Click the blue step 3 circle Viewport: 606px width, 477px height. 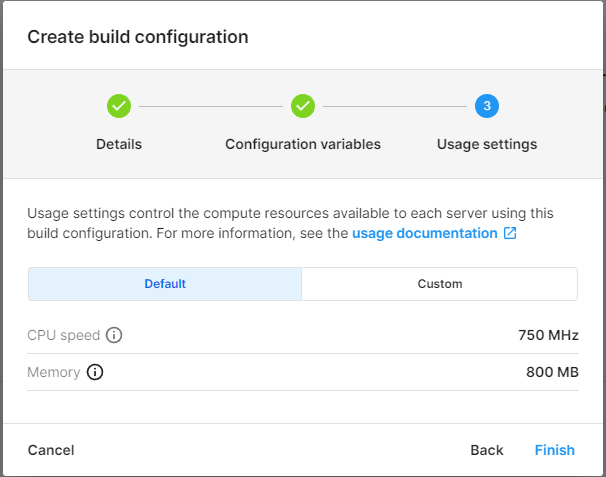[487, 105]
